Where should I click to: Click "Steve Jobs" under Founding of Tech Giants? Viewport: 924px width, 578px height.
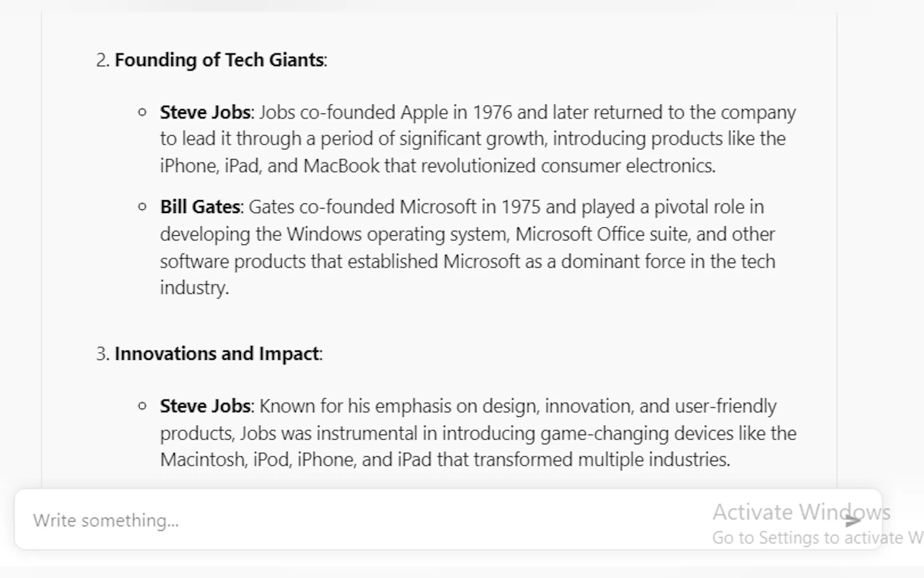tap(205, 112)
